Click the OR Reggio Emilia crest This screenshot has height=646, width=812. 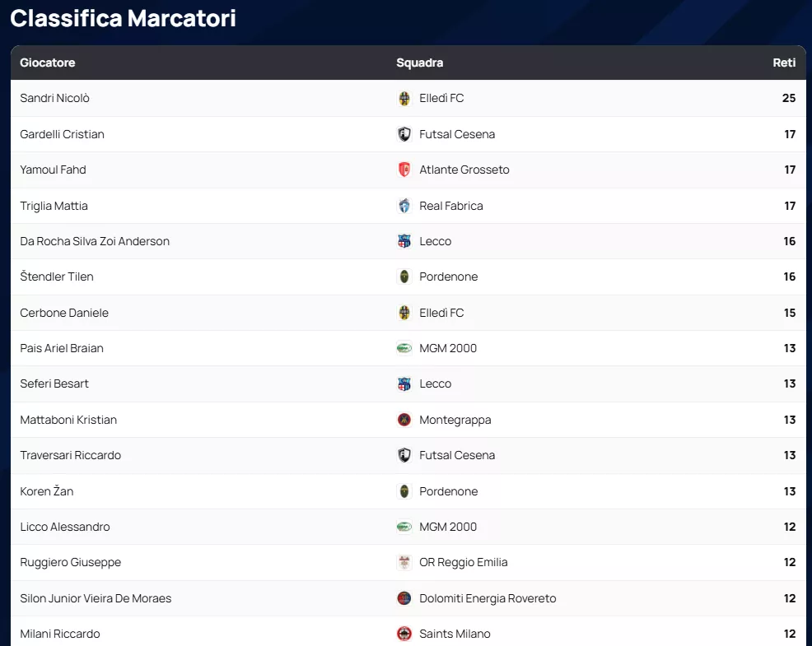click(x=404, y=563)
